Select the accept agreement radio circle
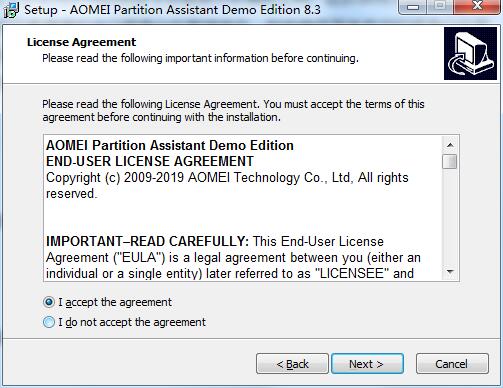The image size is (503, 388). click(x=49, y=302)
